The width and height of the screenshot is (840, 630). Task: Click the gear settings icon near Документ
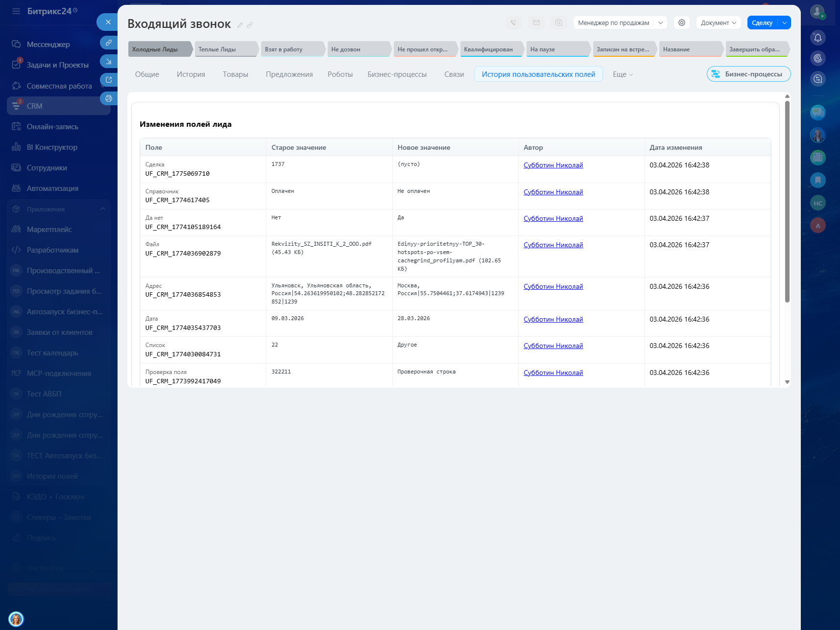point(681,23)
